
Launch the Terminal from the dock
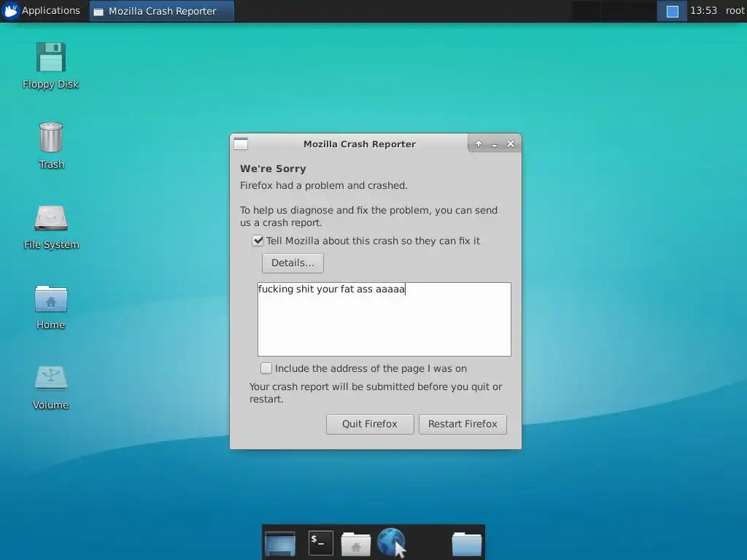[321, 542]
